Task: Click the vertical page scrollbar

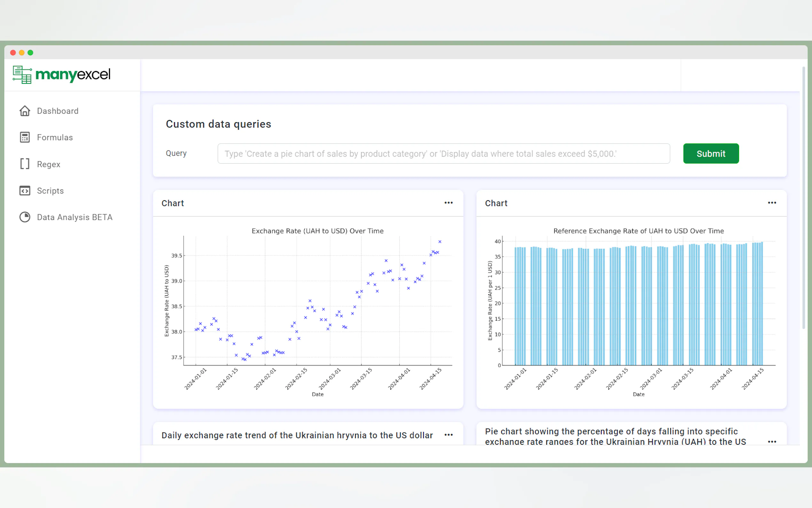Action: tap(803, 198)
